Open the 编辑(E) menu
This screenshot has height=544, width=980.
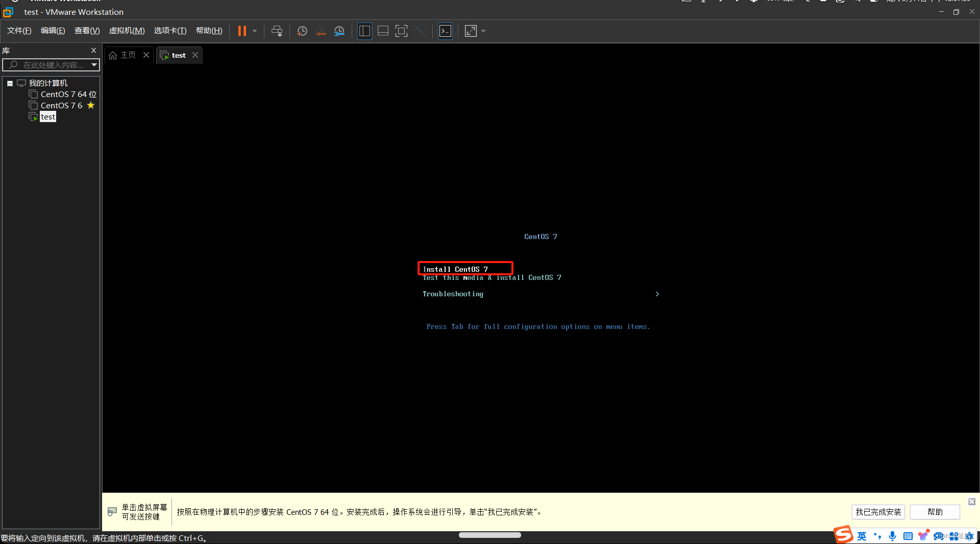click(53, 31)
